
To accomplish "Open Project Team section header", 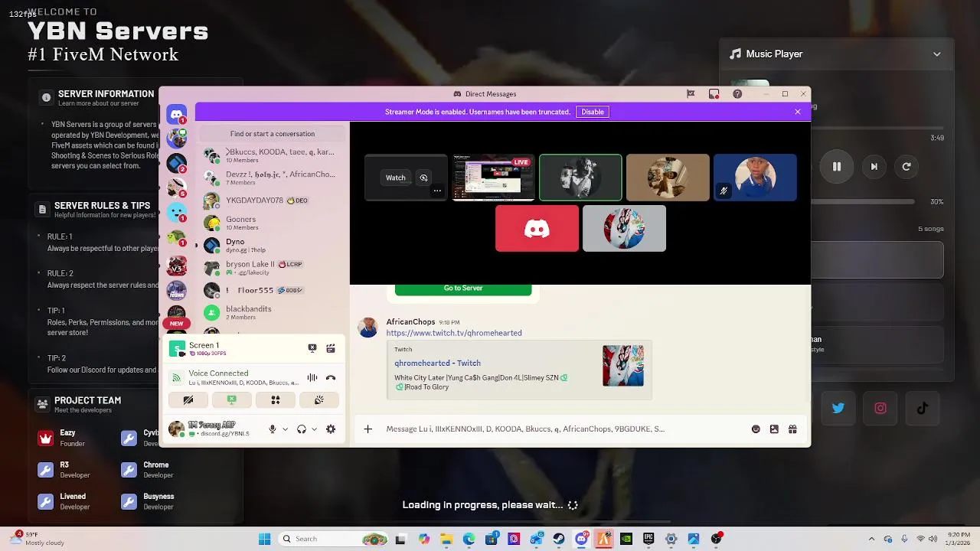I will click(x=79, y=404).
